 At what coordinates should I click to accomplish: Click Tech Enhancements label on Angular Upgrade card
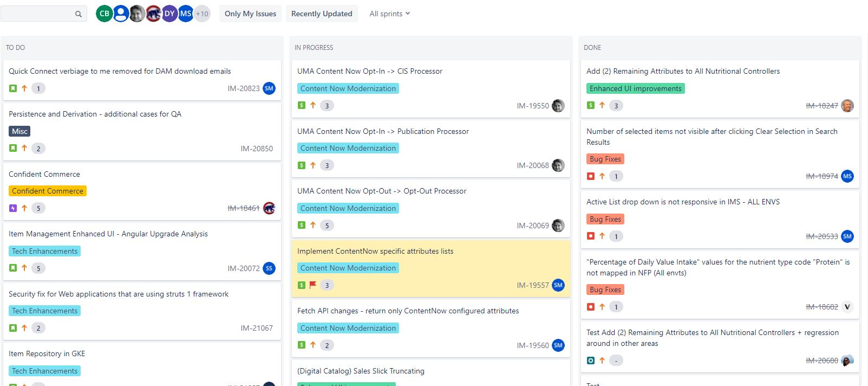[44, 251]
